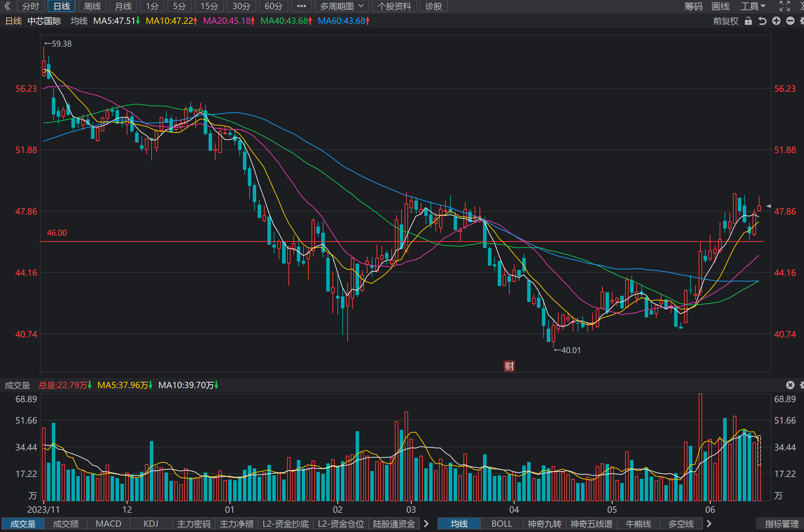The image size is (804, 532).
Task: Click the undo/reset arrow icon
Action: pos(762,21)
